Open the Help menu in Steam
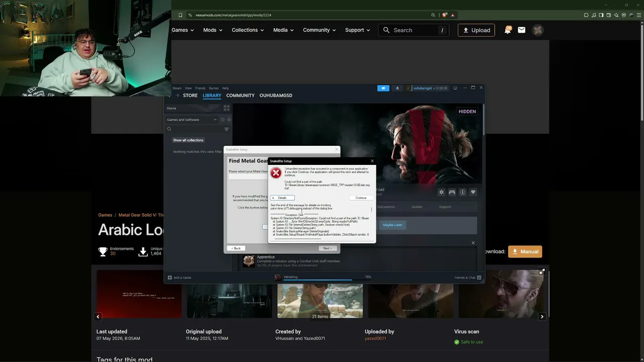 tap(225, 88)
